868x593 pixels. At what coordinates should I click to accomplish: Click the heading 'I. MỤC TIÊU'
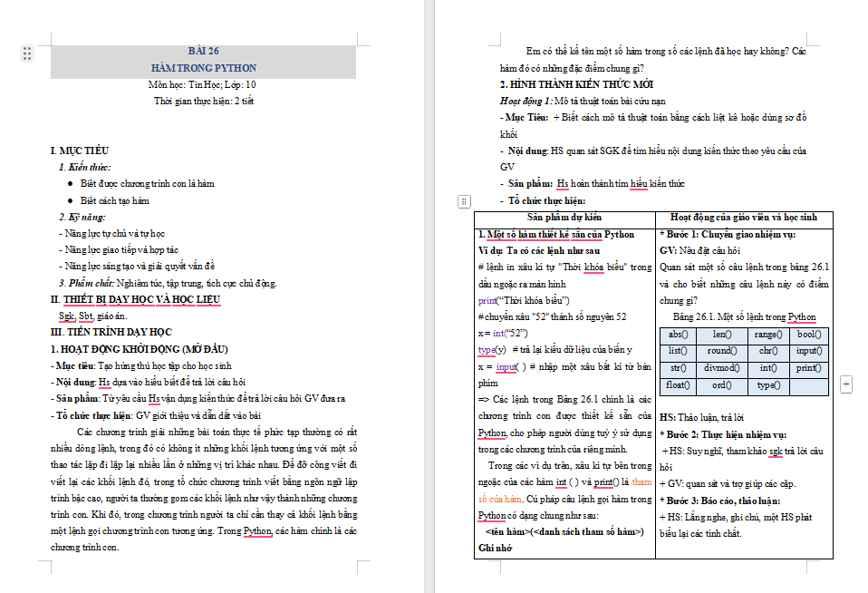tap(80, 151)
